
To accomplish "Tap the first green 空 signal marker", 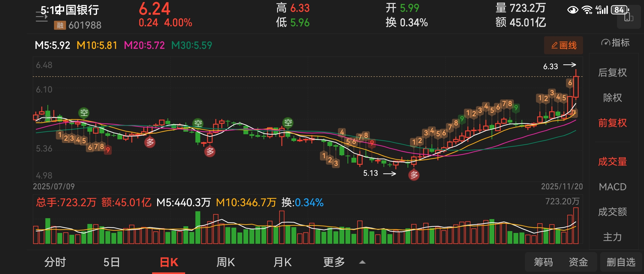I will (84, 113).
